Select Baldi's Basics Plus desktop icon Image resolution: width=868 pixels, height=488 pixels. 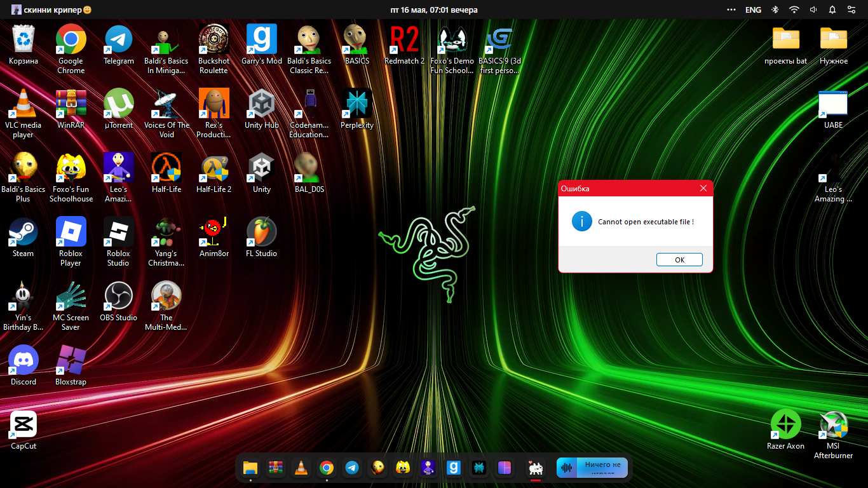click(24, 177)
